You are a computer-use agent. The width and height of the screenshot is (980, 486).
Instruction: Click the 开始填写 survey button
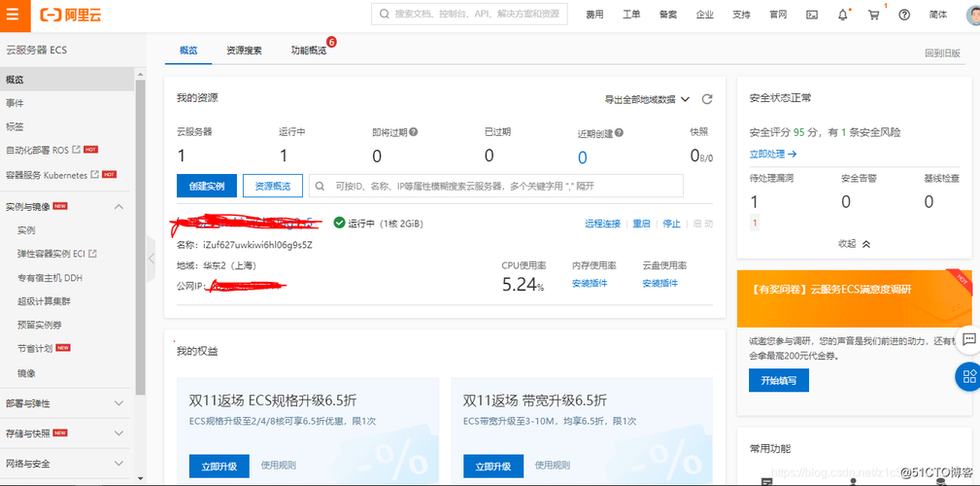click(779, 380)
